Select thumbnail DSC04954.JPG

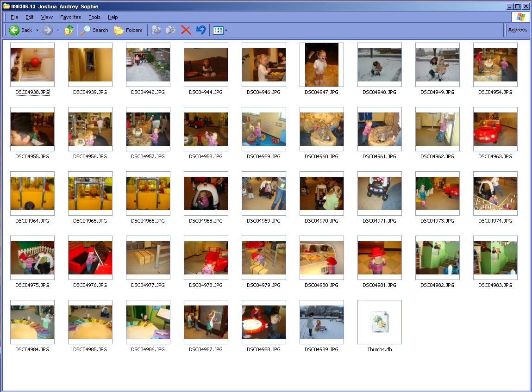(495, 65)
